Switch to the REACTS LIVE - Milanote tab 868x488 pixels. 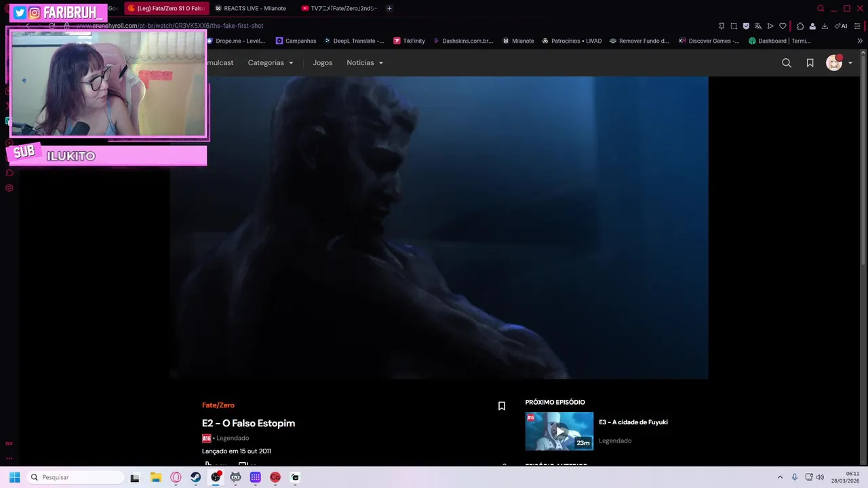(x=251, y=8)
